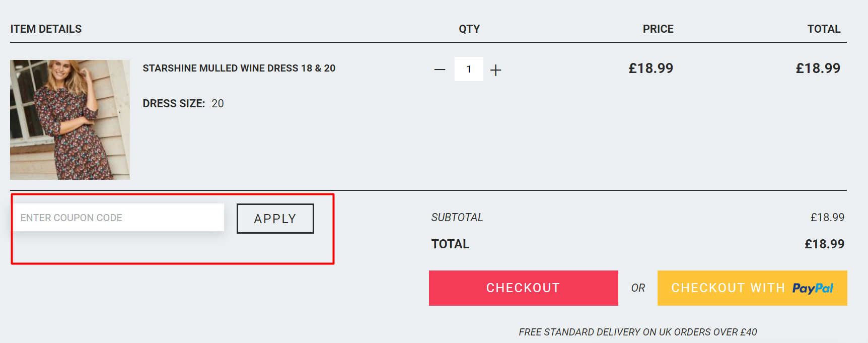
Task: Click the TOTAL column header
Action: (824, 29)
